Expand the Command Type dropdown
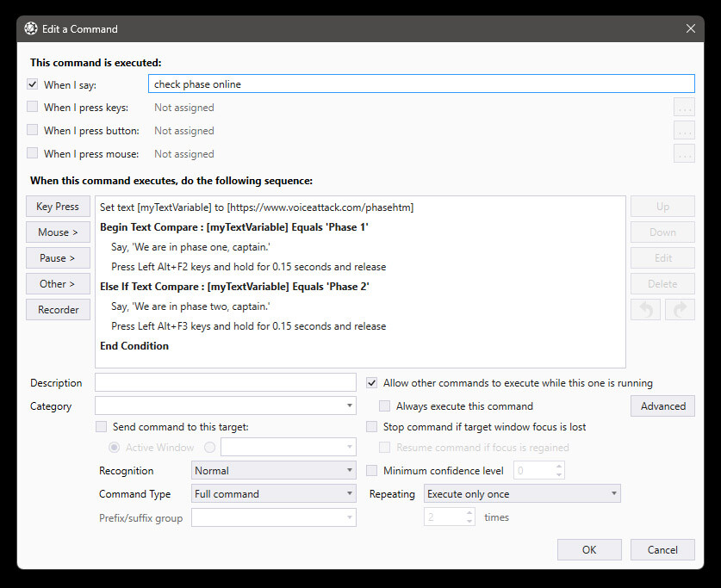Screen dimensions: 721x588 coord(273,493)
